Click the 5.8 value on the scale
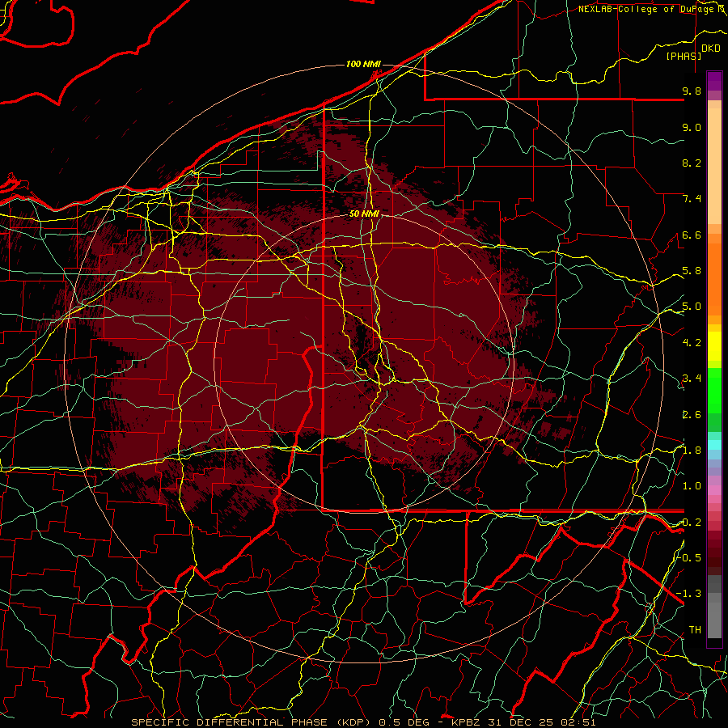The width and height of the screenshot is (728, 728). pyautogui.click(x=692, y=271)
